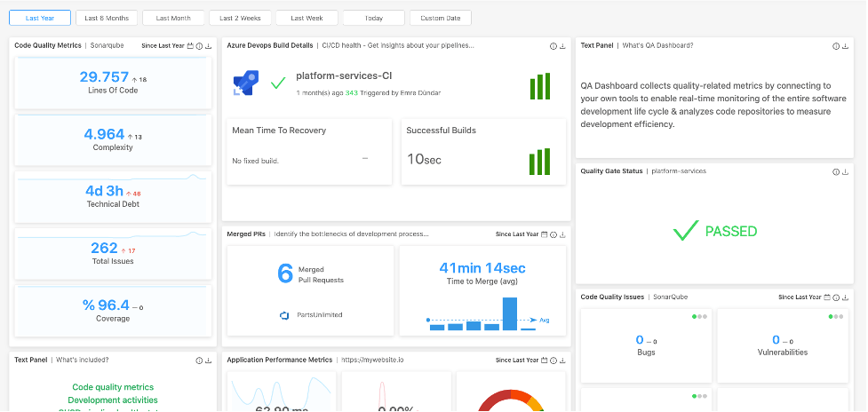This screenshot has height=412, width=868.
Task: Select the Last 6 Months filter tab
Action: tap(106, 18)
